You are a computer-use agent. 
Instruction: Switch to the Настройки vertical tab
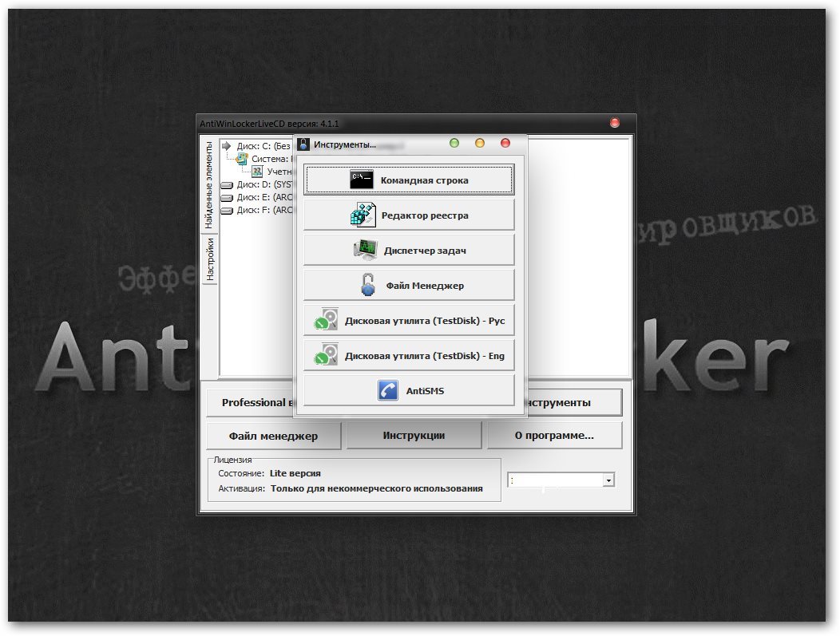pos(209,259)
